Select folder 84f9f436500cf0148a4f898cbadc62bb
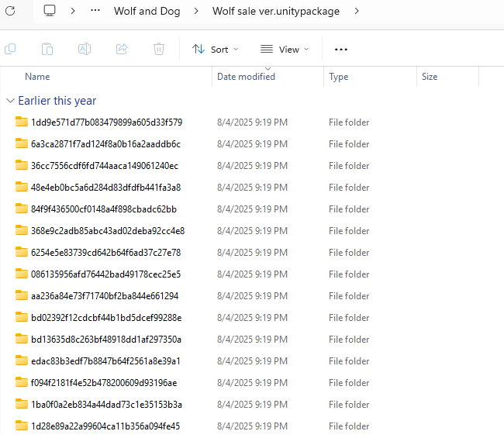This screenshot has width=504, height=438. [x=104, y=209]
